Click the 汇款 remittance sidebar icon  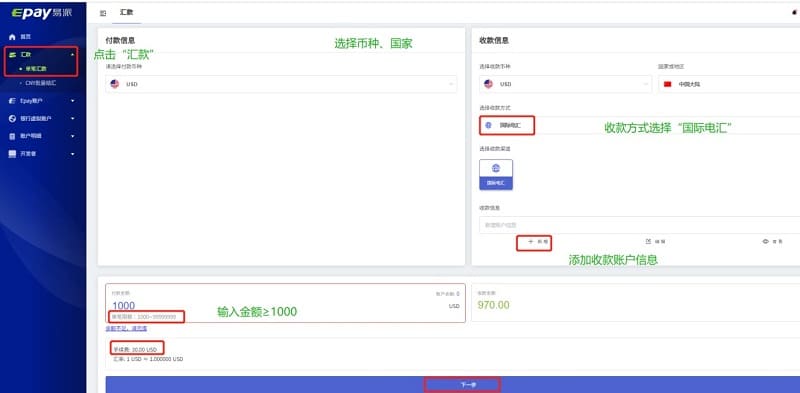click(x=13, y=55)
